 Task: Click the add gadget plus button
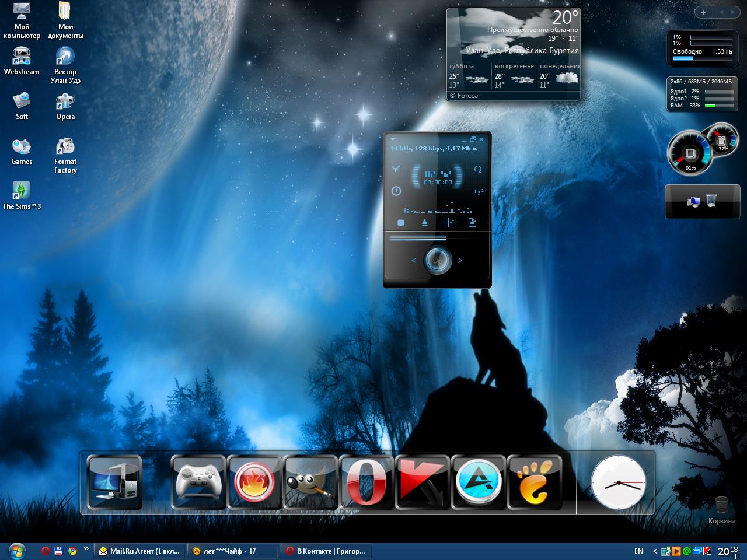703,12
